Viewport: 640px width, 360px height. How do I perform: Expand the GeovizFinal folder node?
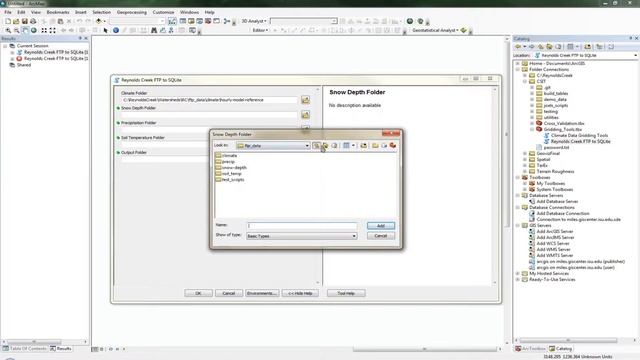(x=525, y=154)
